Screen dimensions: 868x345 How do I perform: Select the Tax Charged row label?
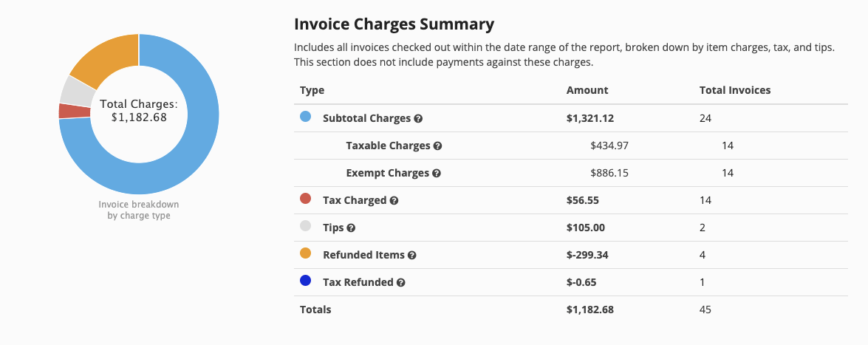click(355, 200)
